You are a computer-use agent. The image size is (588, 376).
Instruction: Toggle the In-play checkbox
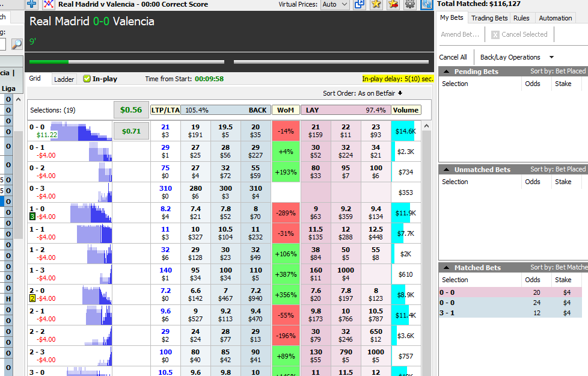[87, 79]
